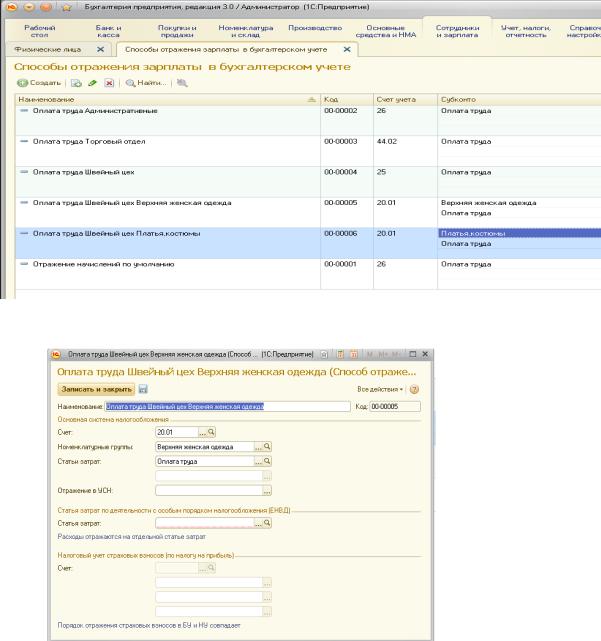601x641 pixels.
Task: Click the Счет учета column header
Action: [405, 99]
